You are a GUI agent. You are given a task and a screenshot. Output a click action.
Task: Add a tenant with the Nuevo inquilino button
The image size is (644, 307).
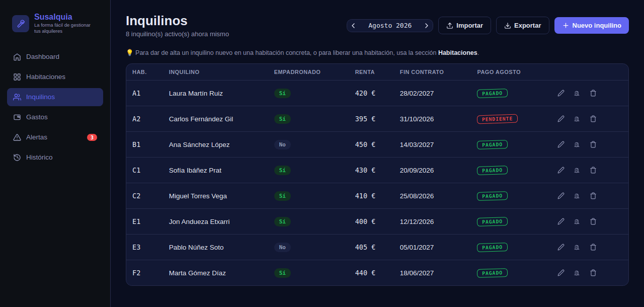click(592, 26)
